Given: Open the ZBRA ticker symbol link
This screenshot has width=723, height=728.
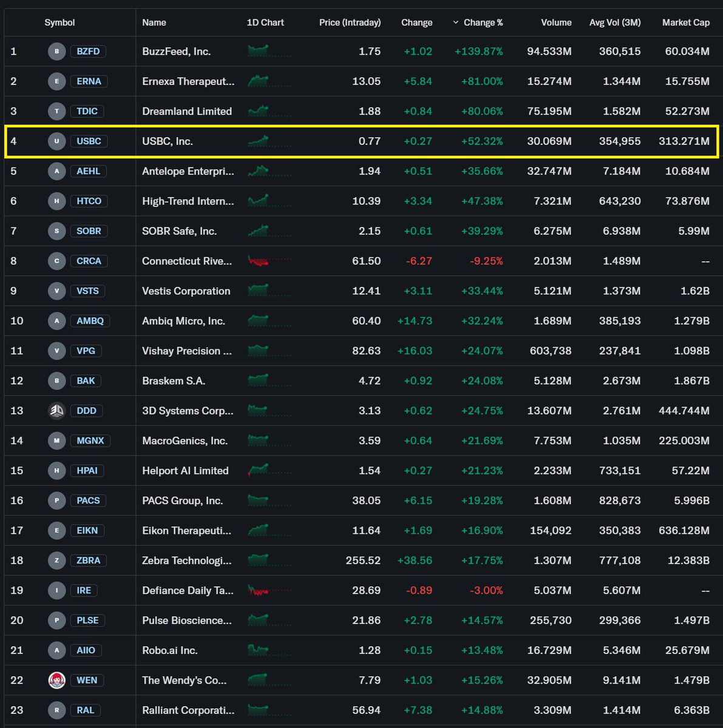Looking at the screenshot, I should point(89,561).
